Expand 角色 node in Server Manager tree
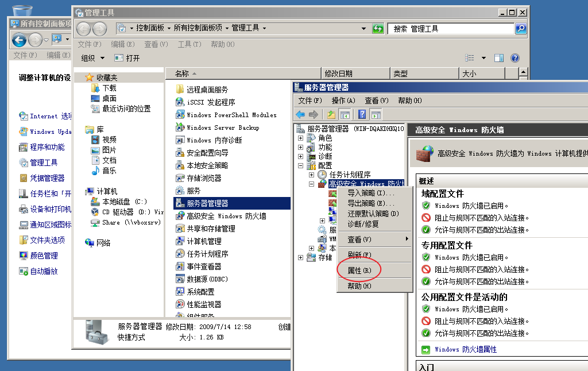Screen dimensions: 588x371 tap(300, 138)
